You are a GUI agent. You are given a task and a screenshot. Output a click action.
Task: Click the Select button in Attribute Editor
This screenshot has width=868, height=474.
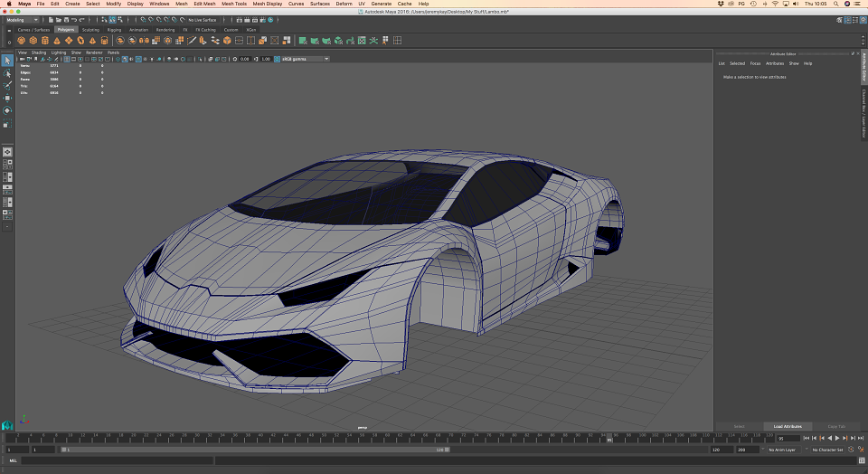click(739, 426)
